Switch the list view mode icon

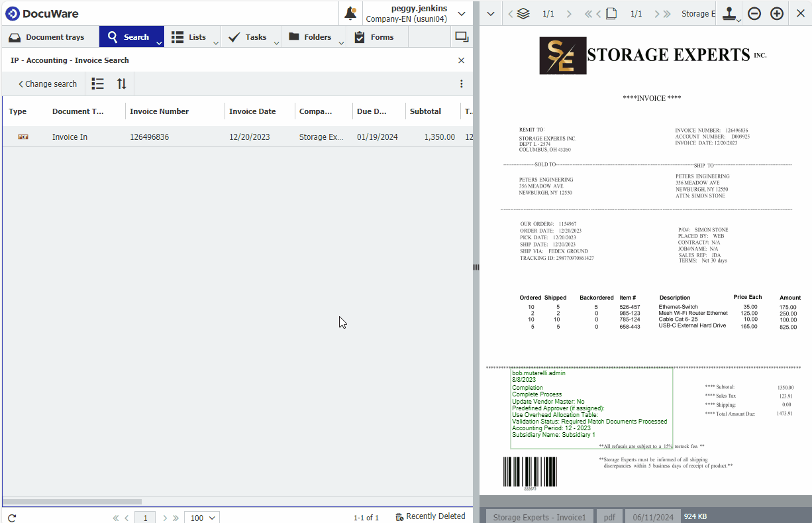point(98,84)
